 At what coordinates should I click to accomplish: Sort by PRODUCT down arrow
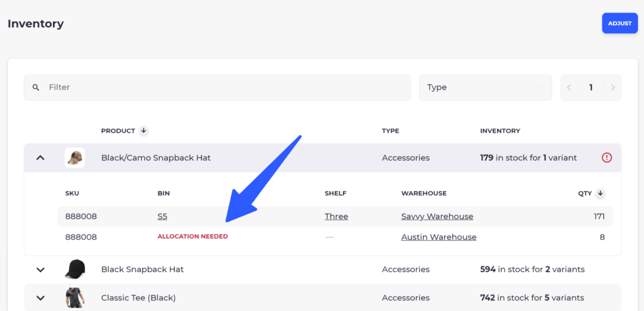143,131
